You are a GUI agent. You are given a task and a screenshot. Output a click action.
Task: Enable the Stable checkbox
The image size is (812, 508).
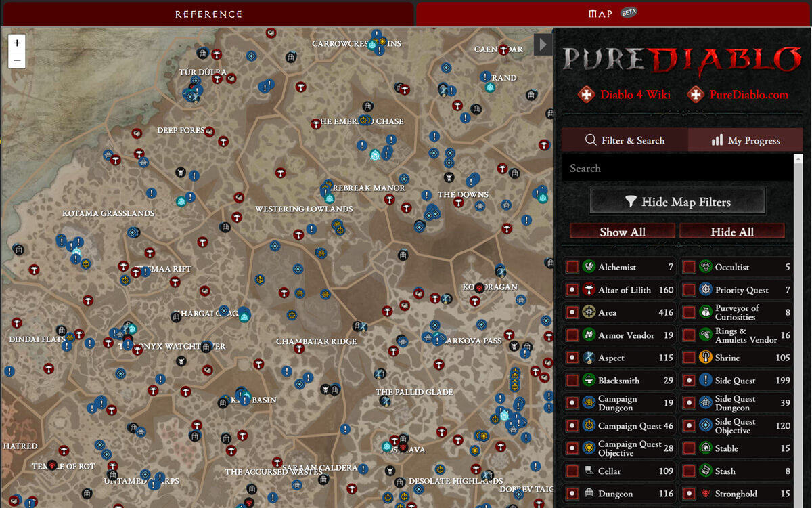(x=689, y=448)
